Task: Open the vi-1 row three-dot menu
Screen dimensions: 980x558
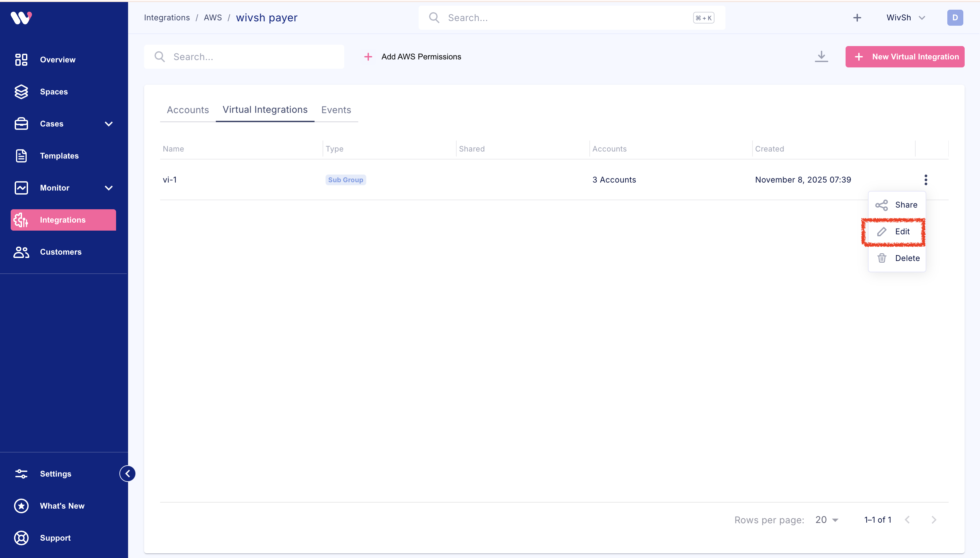Action: [925, 180]
